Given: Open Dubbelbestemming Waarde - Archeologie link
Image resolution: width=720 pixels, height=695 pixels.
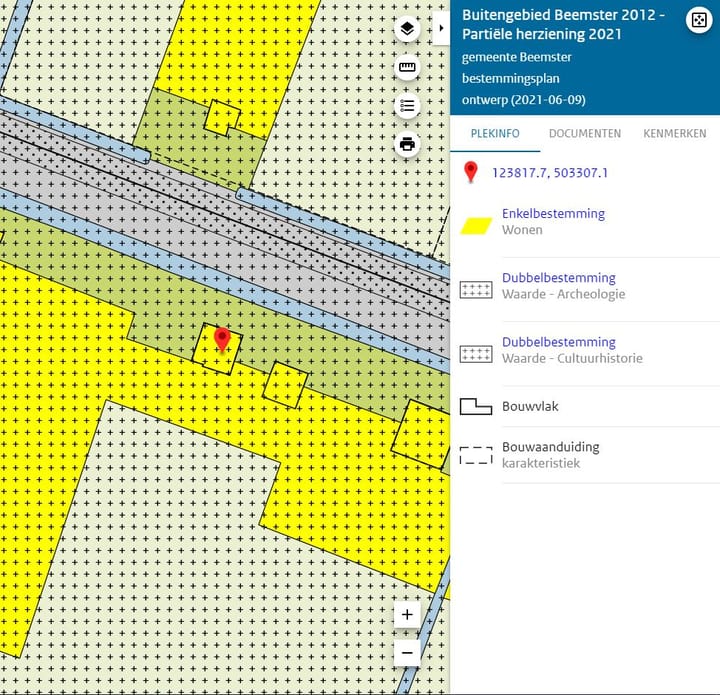Looking at the screenshot, I should coord(558,278).
